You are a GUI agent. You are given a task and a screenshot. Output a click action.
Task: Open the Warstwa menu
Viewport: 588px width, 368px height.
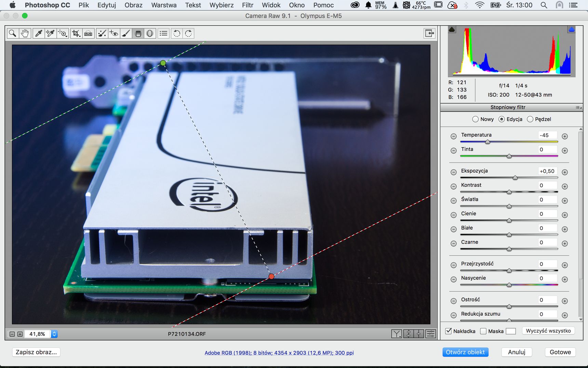click(164, 5)
